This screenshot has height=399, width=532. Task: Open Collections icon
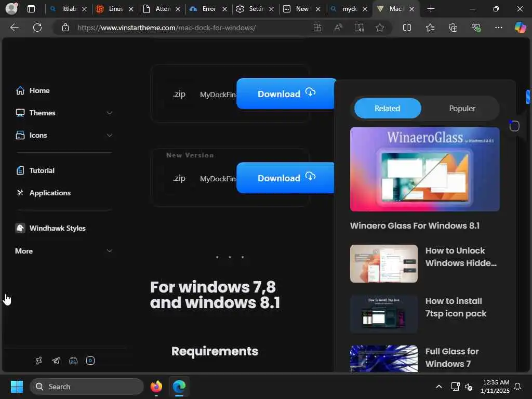point(453,28)
